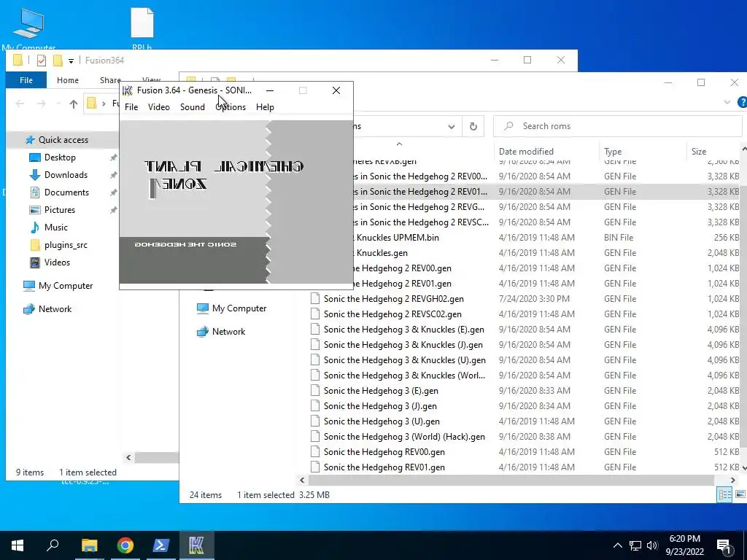747x560 pixels.
Task: Select Sonic the Hedgehog 2 REVGH02.gen
Action: pos(393,299)
